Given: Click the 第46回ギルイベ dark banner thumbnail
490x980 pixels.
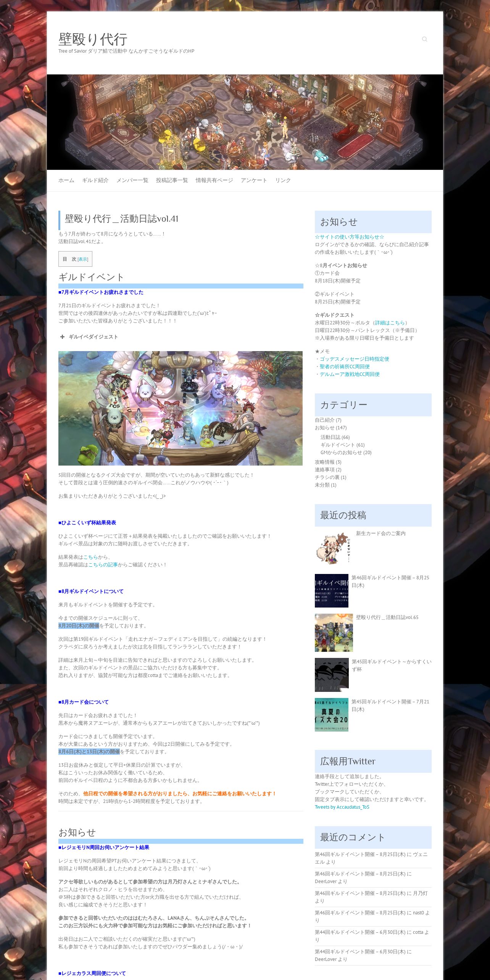Looking at the screenshot, I should (x=332, y=591).
